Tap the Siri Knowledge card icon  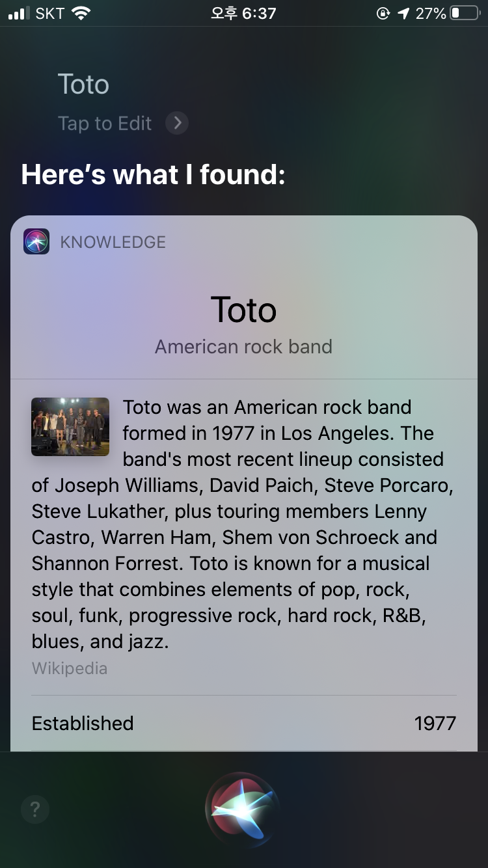point(36,241)
